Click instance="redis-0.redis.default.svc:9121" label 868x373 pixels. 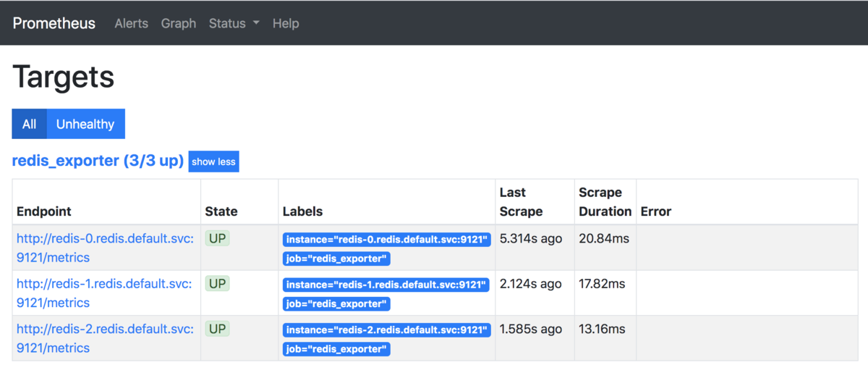(x=387, y=240)
